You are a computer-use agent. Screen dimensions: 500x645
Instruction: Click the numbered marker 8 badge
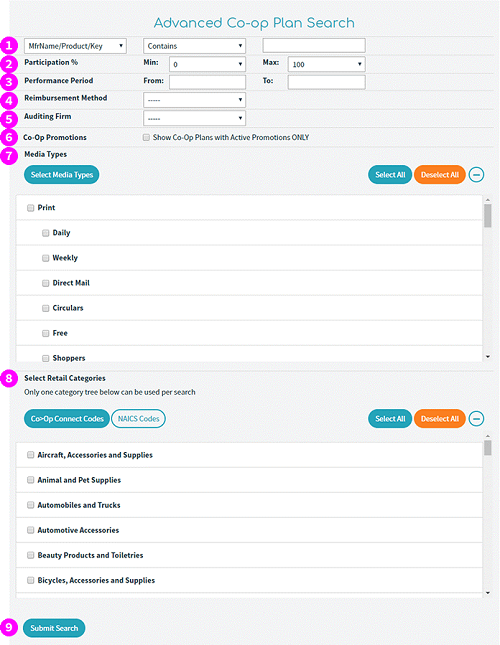(9, 378)
